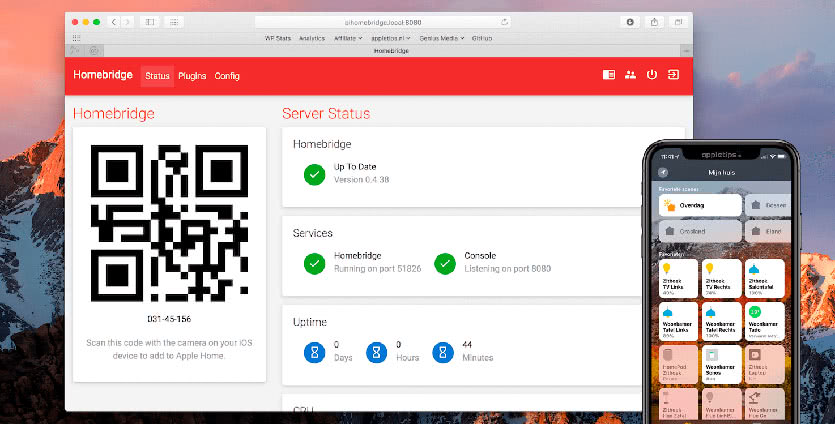Viewport: 835px width, 424px height.
Task: Click the log out icon
Action: pyautogui.click(x=674, y=75)
